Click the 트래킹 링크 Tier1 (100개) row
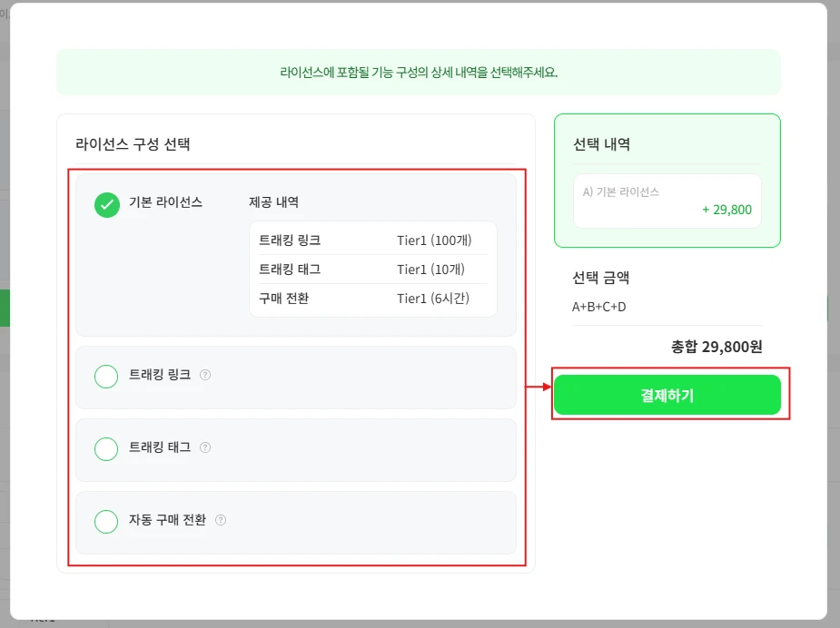The image size is (840, 628). click(372, 240)
